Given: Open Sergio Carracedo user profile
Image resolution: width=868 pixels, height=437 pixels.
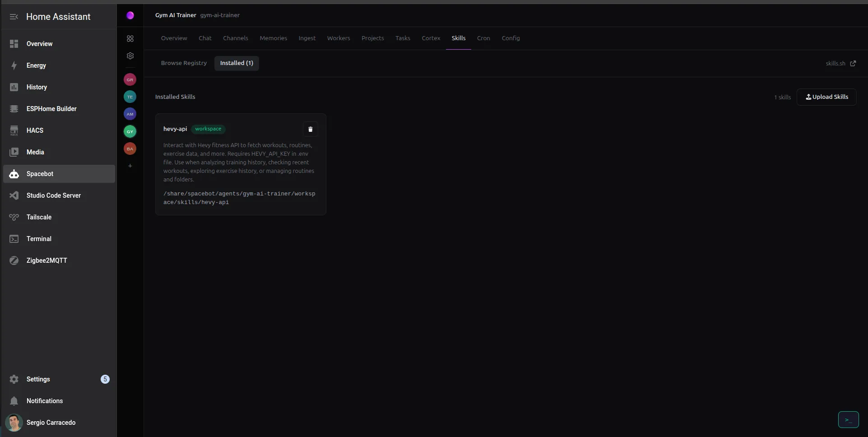Looking at the screenshot, I should pos(51,423).
